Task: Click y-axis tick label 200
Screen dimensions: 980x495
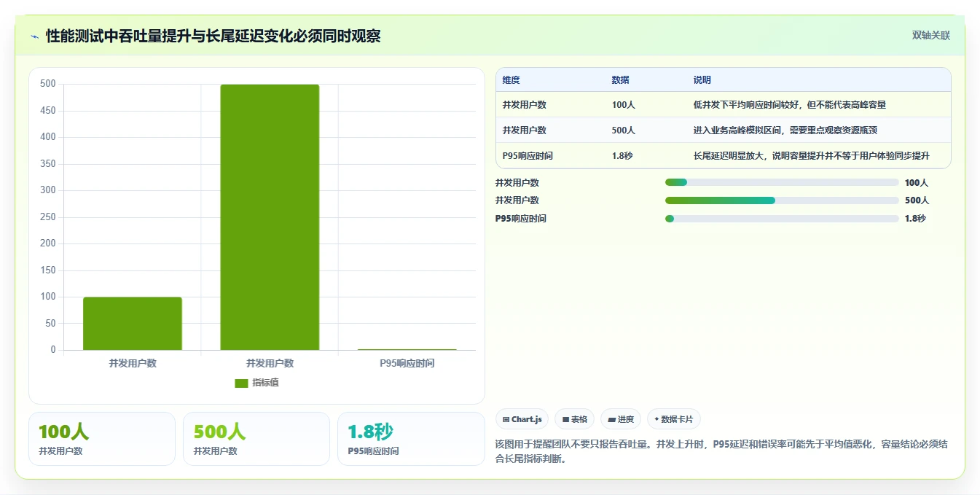Action: (x=48, y=243)
